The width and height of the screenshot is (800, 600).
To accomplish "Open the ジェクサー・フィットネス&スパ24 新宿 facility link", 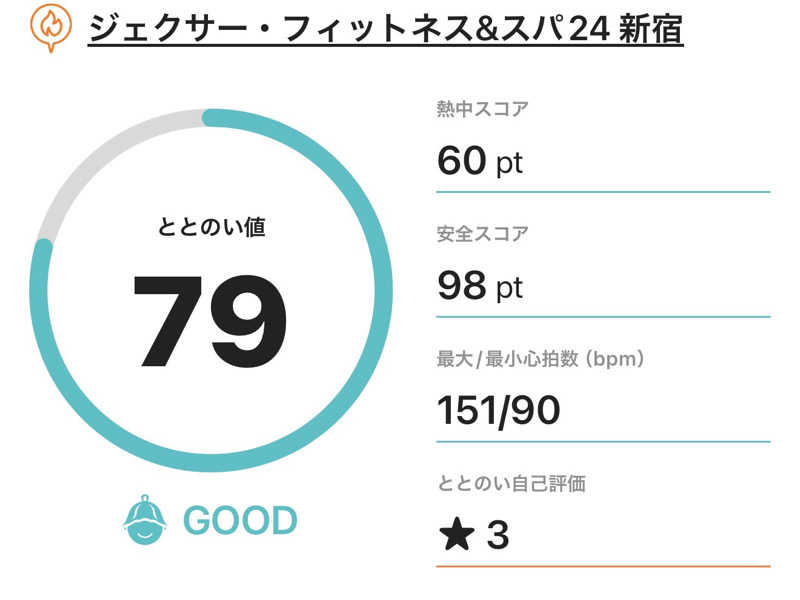I will coord(385,29).
